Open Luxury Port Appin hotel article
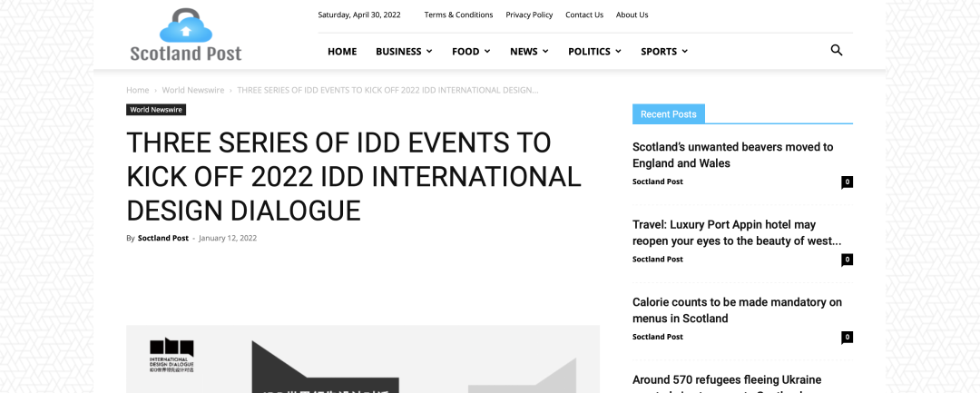This screenshot has width=980, height=393. tap(736, 232)
